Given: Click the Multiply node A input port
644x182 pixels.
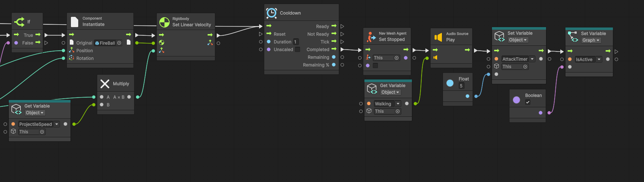Looking at the screenshot, I should (102, 97).
